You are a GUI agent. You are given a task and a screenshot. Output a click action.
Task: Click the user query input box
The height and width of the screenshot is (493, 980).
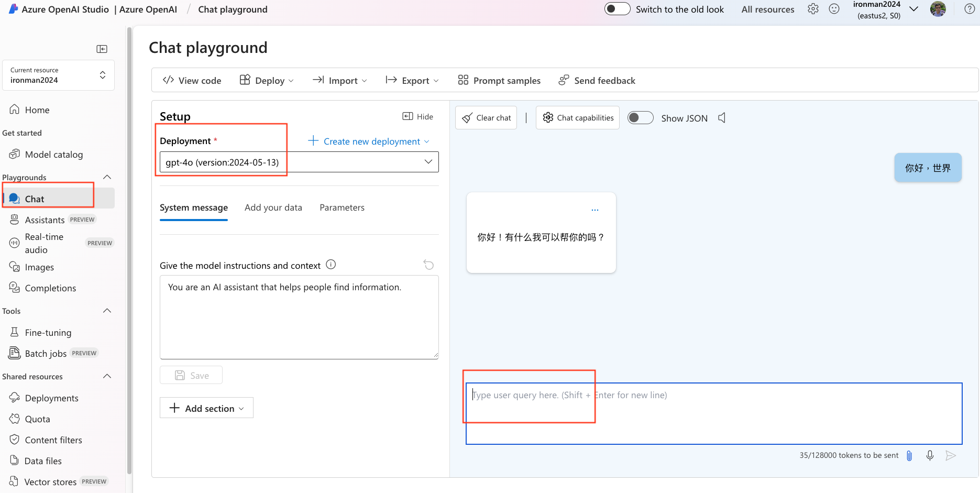714,413
